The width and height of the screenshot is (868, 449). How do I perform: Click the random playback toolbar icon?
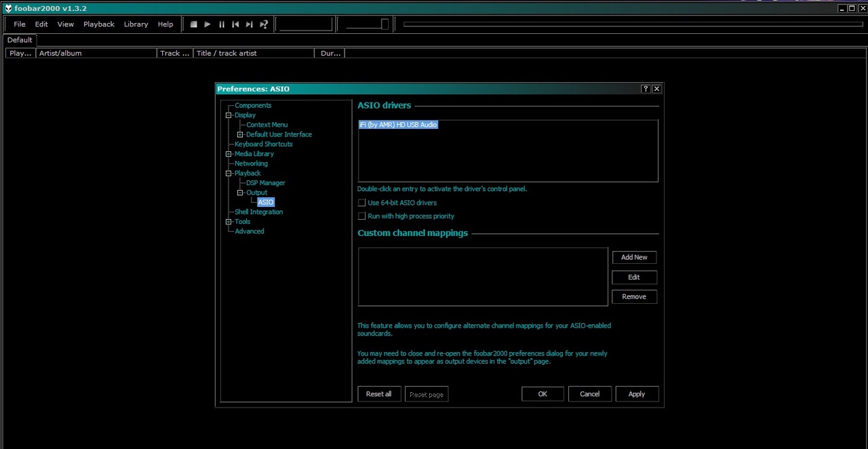264,24
